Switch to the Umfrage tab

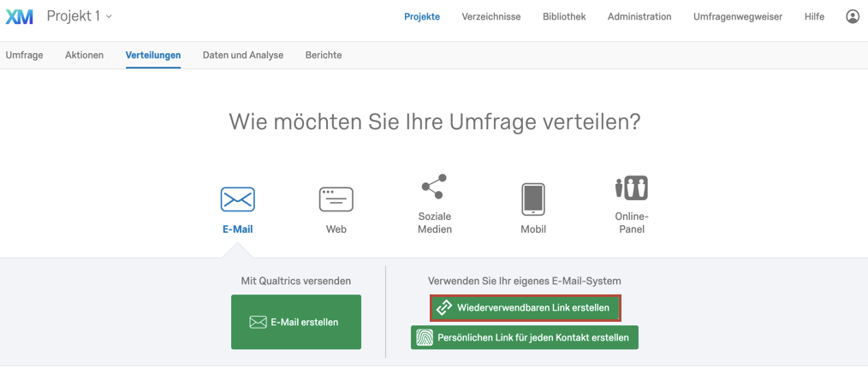tap(24, 56)
